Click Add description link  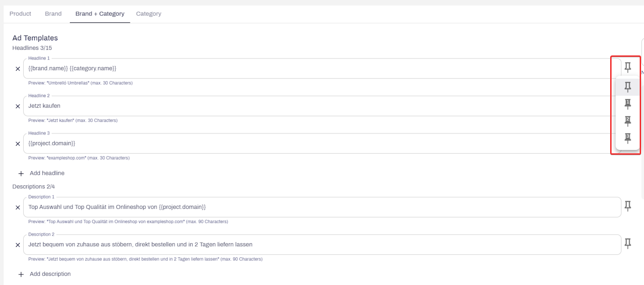pyautogui.click(x=50, y=274)
